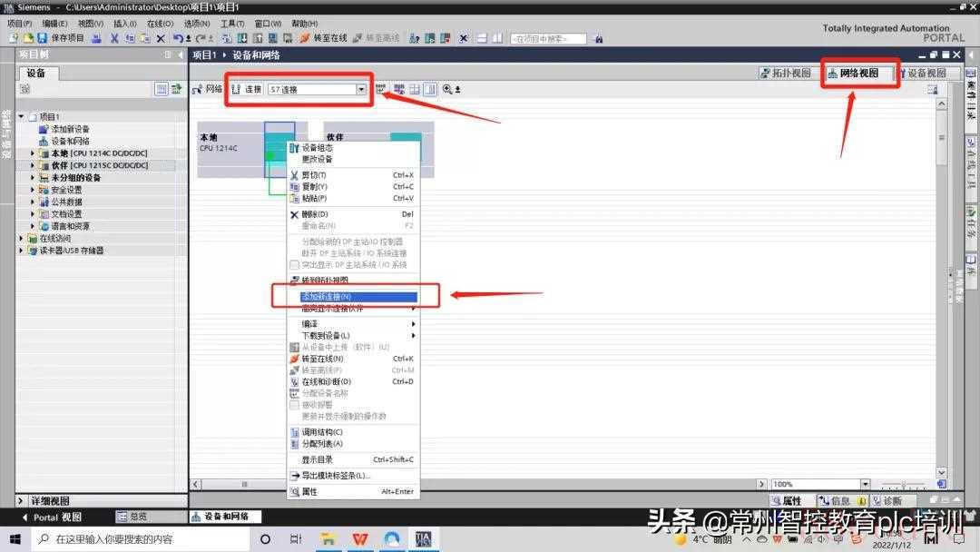Open the S7 connection type dropdown
980x552 pixels.
tap(361, 89)
